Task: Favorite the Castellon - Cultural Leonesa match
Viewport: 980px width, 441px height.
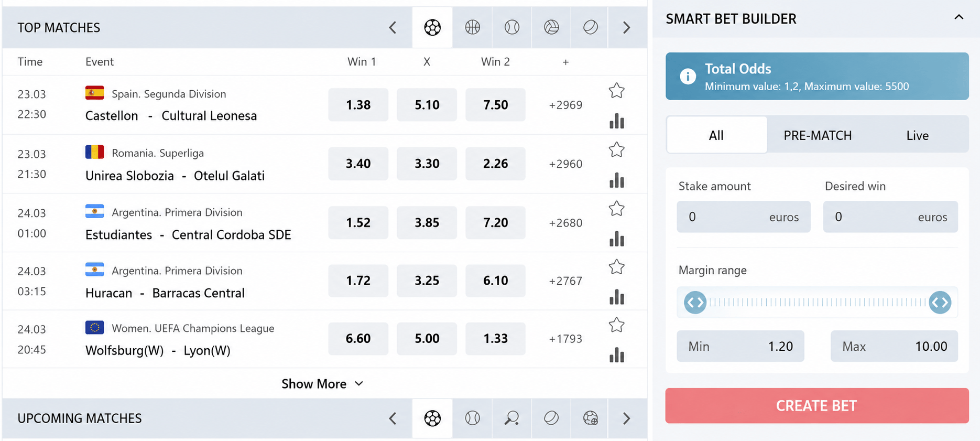Action: tap(617, 91)
